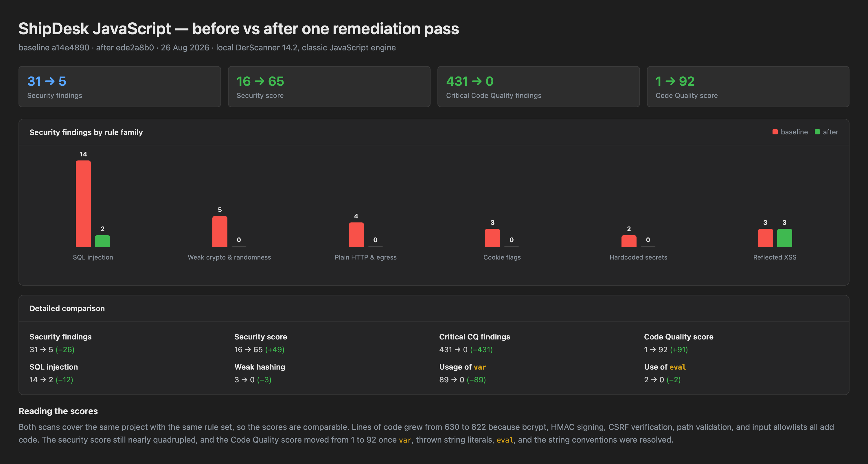Click the 'Reading the scores' heading
Viewport: 868px width, 464px height.
coord(58,411)
